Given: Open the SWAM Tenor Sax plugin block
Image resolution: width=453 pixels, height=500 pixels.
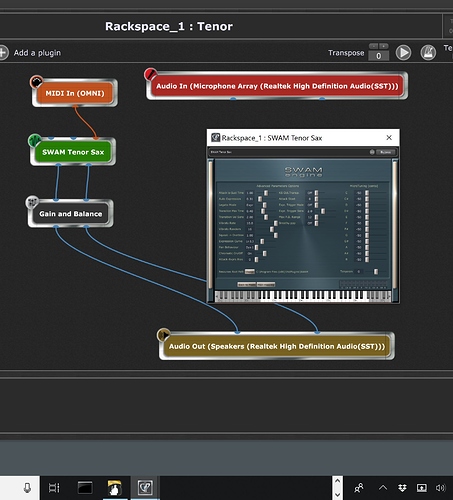Looking at the screenshot, I should point(73,152).
